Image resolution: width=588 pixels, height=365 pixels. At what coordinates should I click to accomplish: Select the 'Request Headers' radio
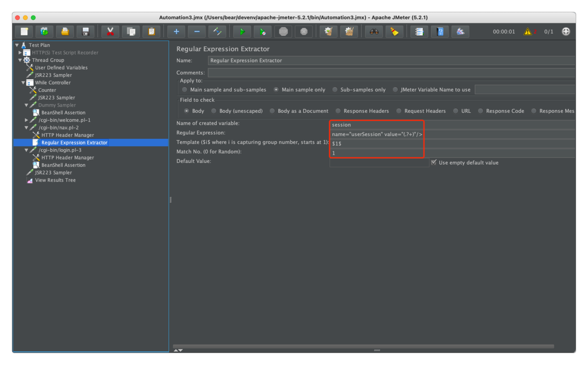(399, 111)
